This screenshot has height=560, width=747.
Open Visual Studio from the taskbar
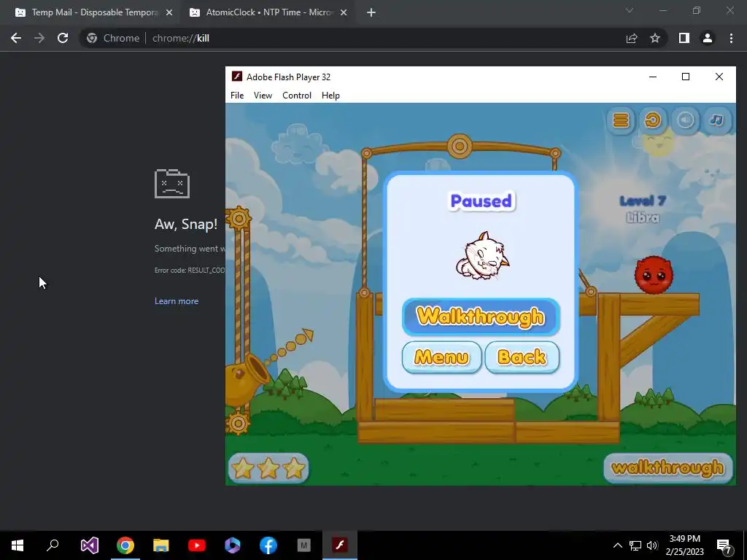click(x=89, y=545)
